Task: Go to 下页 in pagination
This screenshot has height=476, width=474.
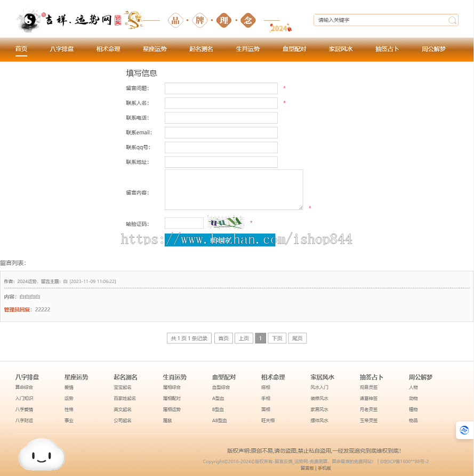Action: [x=277, y=338]
